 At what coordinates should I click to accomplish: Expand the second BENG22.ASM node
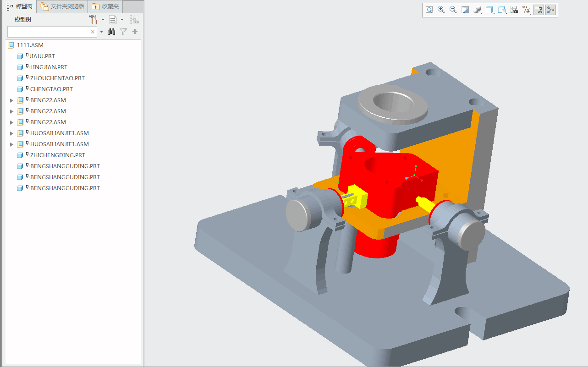coord(12,111)
